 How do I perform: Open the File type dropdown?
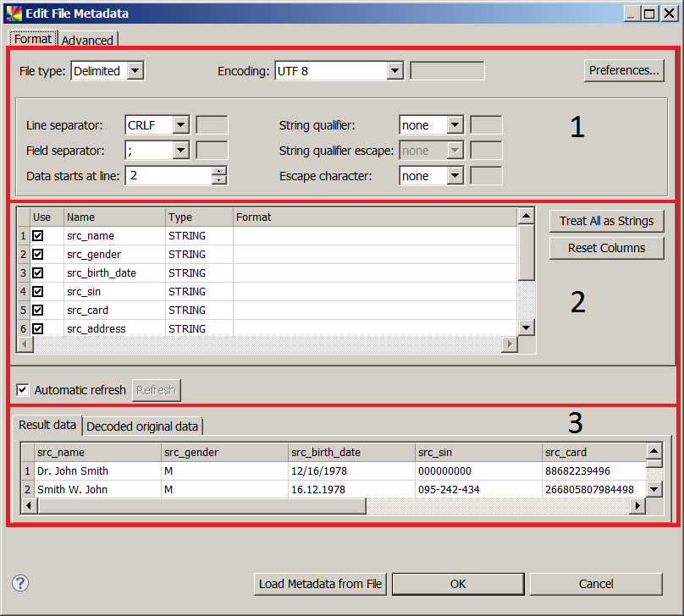click(135, 71)
